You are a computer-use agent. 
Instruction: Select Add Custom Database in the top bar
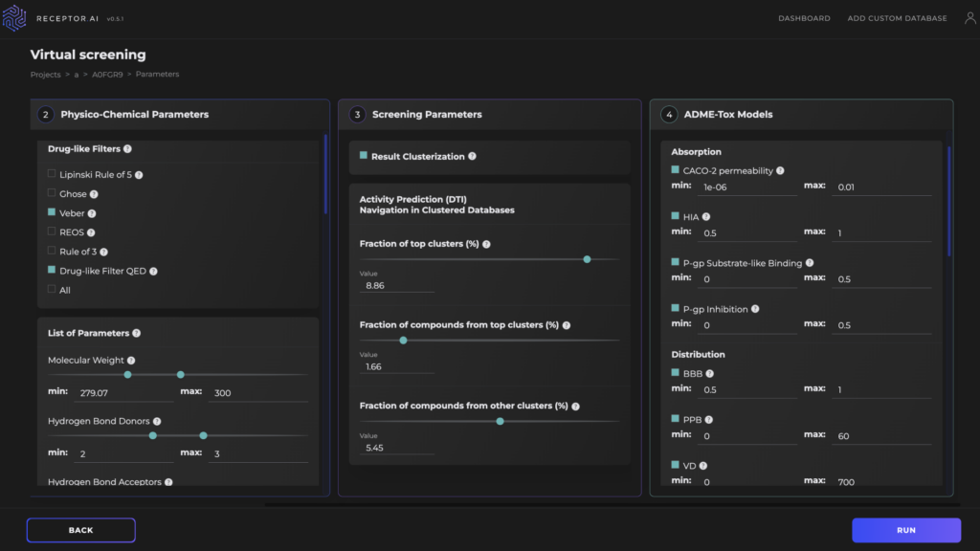[897, 17]
